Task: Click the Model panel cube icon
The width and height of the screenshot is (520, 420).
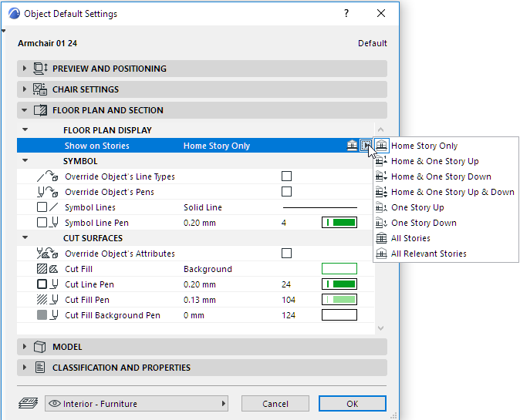Action: (x=41, y=347)
